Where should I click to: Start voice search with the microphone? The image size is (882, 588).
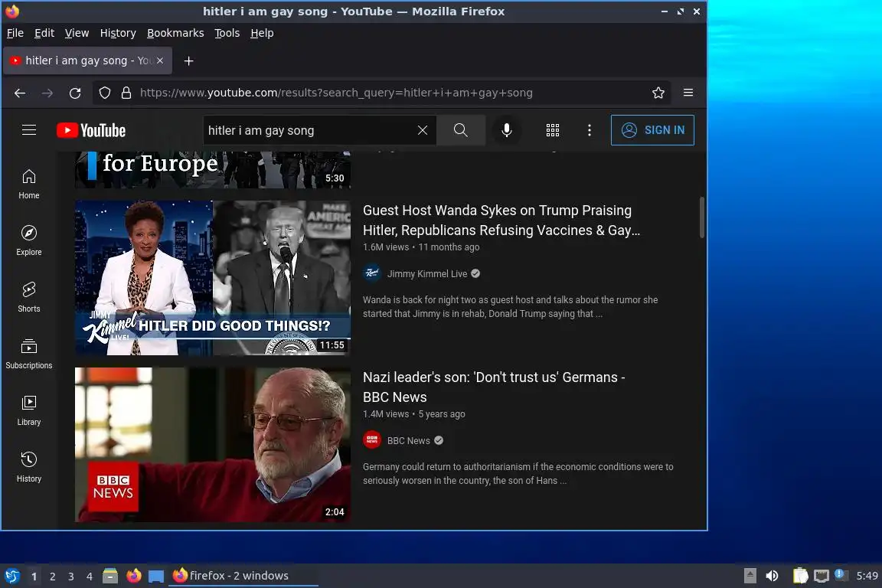(x=506, y=130)
